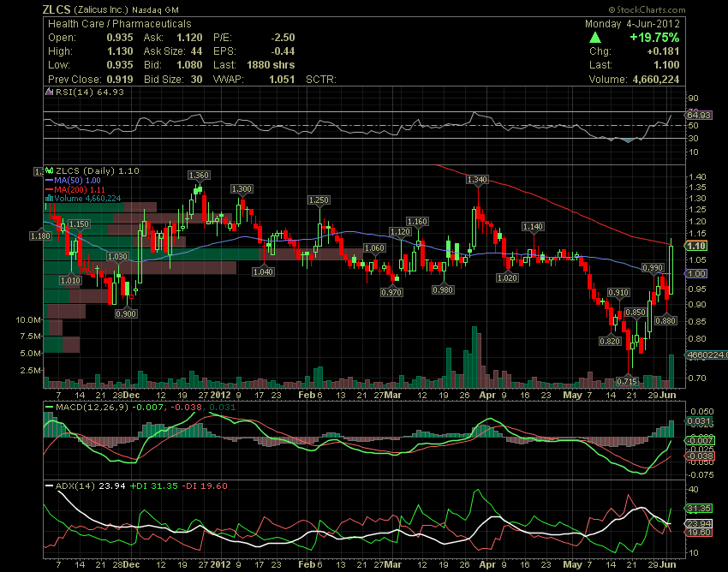Click the 1.340 price label near April
728x572 pixels.
477,179
